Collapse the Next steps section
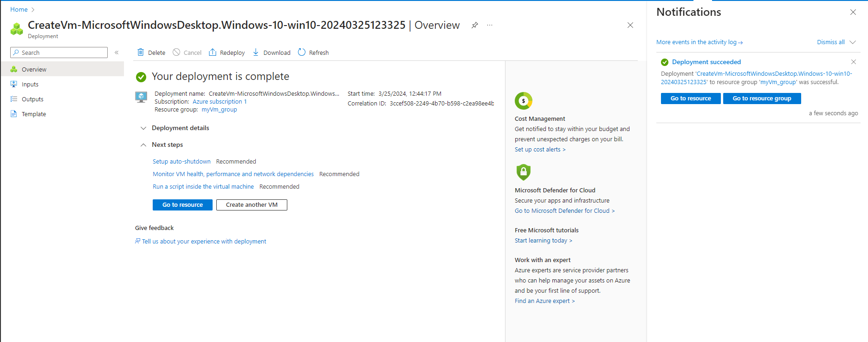868x342 pixels. click(143, 145)
